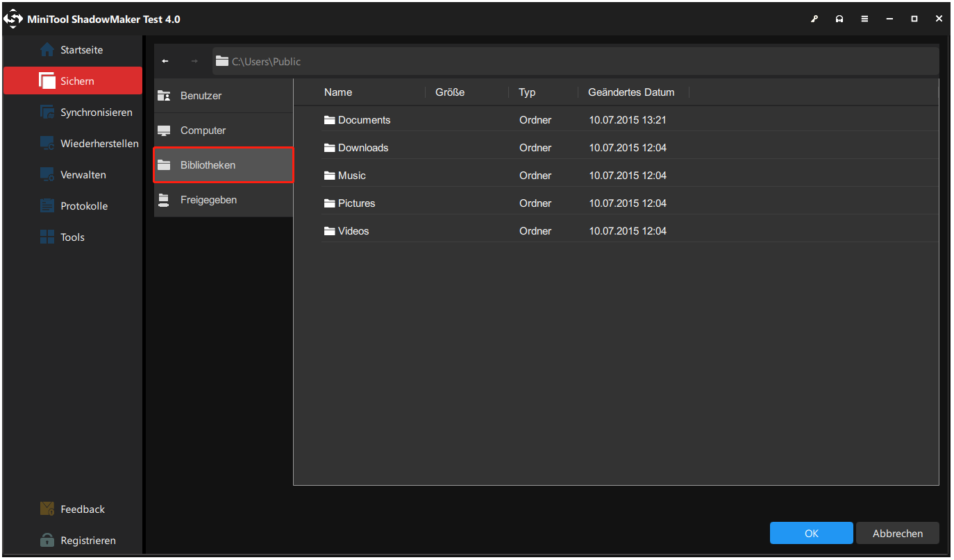Select the Downloads folder
The width and height of the screenshot is (954, 560).
[x=362, y=147]
